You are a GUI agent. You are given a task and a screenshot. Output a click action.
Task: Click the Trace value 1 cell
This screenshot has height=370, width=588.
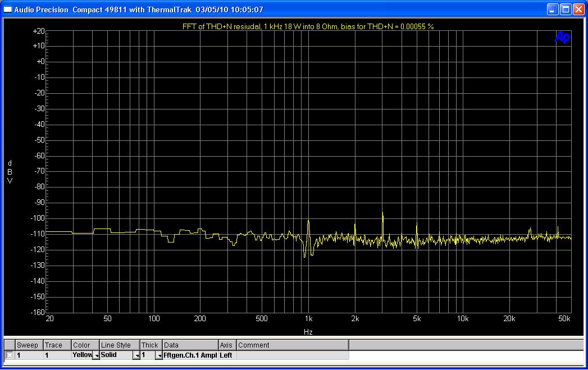57,355
